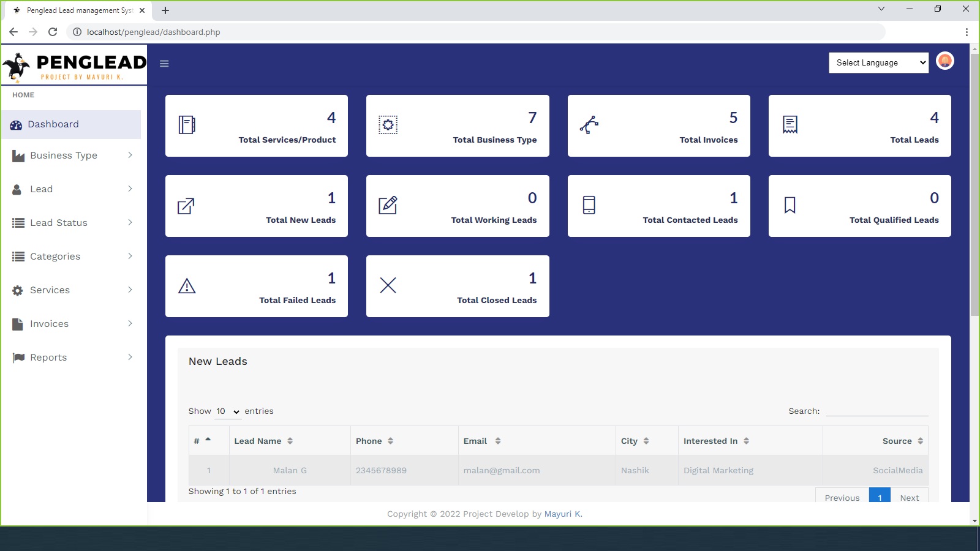The image size is (980, 551).
Task: Click the browser address bar URL
Action: pyautogui.click(x=154, y=32)
